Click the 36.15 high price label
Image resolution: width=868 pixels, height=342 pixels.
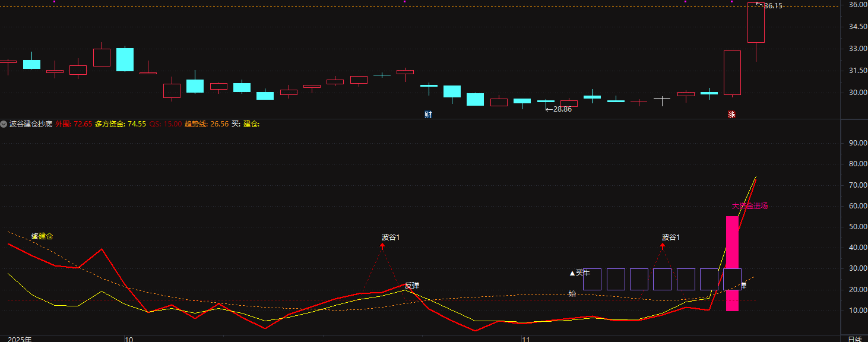click(x=773, y=6)
